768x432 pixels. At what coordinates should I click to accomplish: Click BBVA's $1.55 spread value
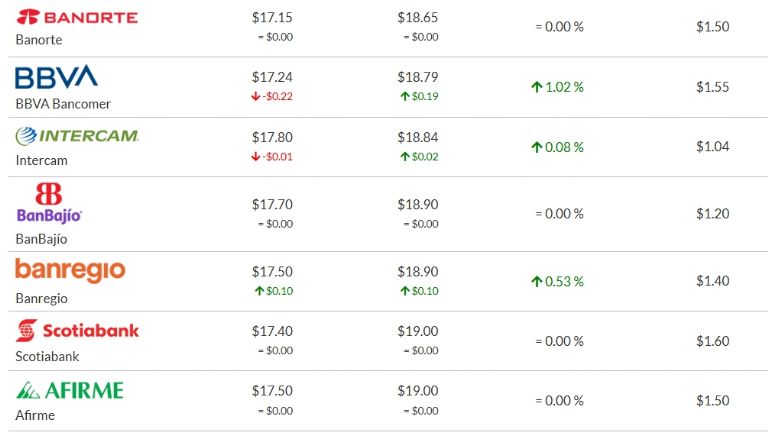[713, 87]
